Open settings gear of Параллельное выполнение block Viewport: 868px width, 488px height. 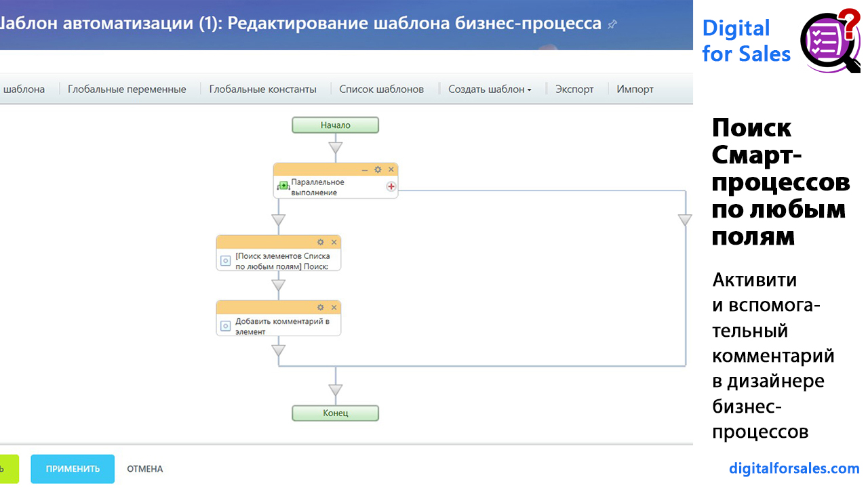[378, 169]
